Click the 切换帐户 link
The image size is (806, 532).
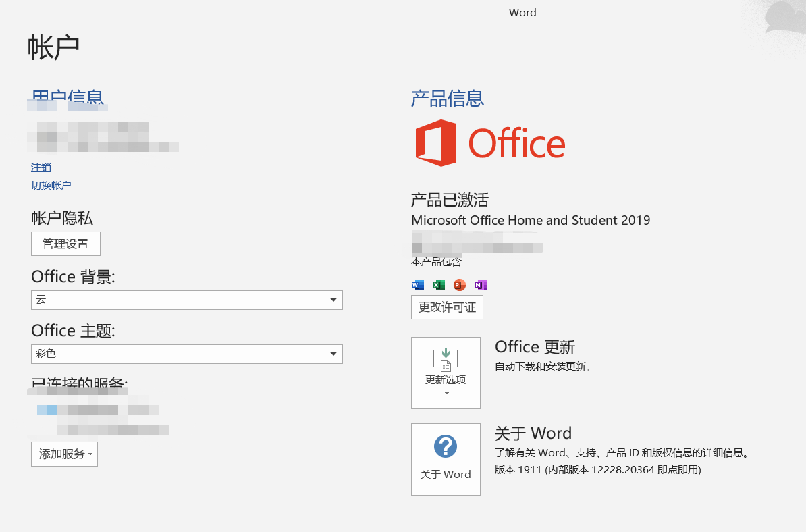click(51, 186)
